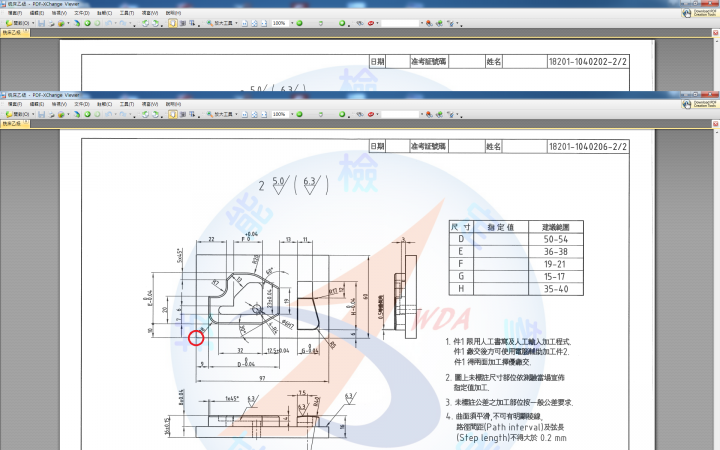Click the Save icon in the 1040202 window

point(41,23)
